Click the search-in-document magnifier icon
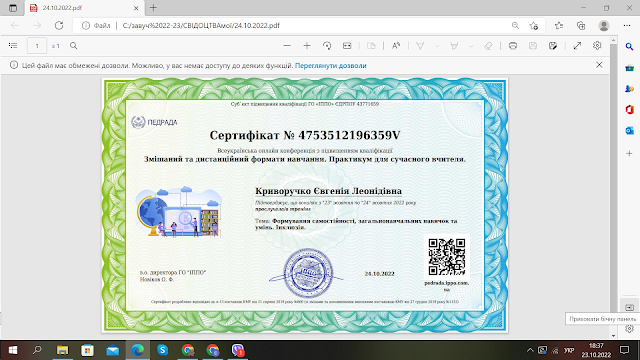 point(73,46)
